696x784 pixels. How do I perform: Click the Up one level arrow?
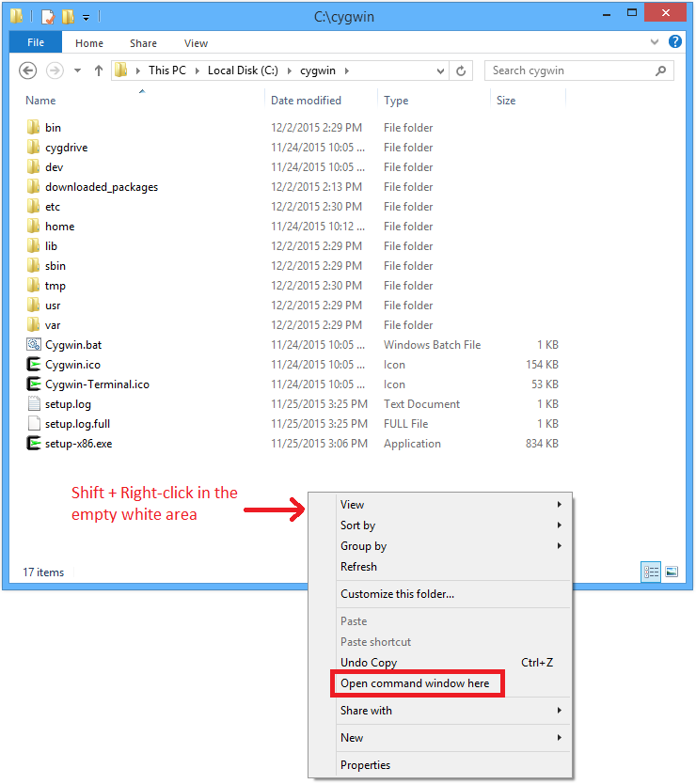tap(99, 71)
